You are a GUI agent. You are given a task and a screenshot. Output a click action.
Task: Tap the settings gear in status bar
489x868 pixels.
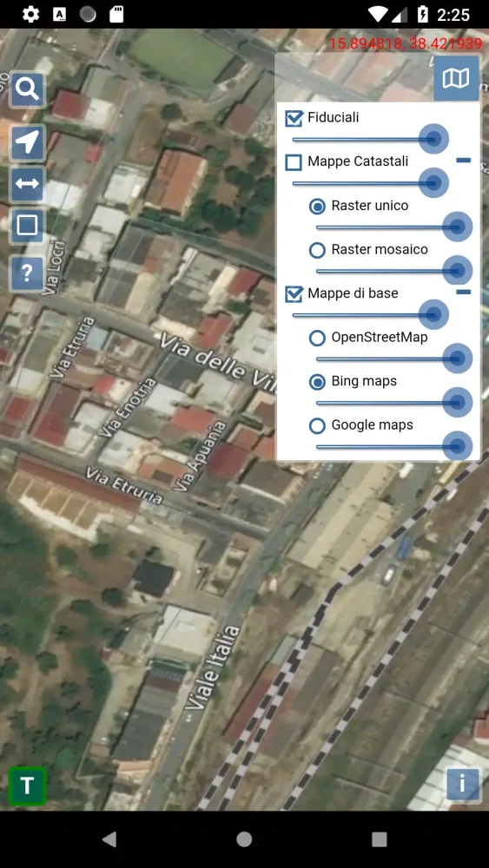click(x=30, y=14)
